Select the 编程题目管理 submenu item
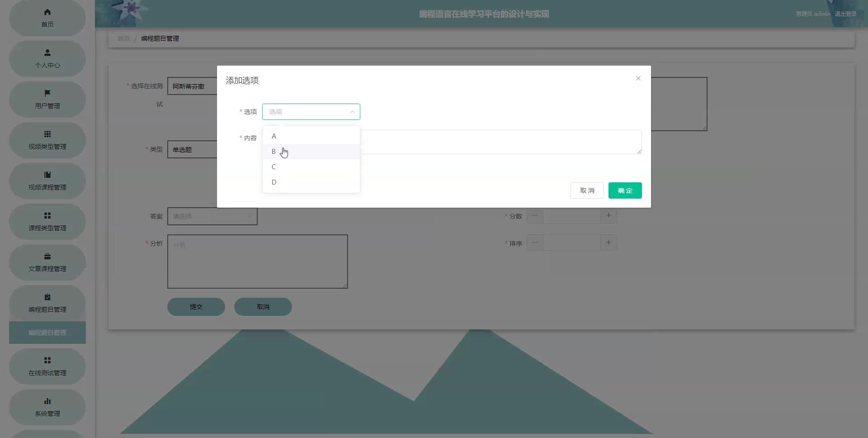 pyautogui.click(x=47, y=333)
